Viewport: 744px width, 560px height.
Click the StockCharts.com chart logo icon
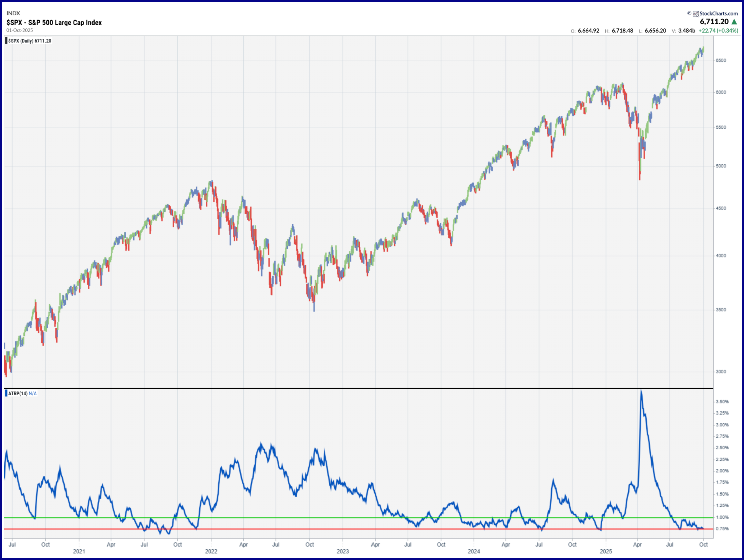[696, 14]
